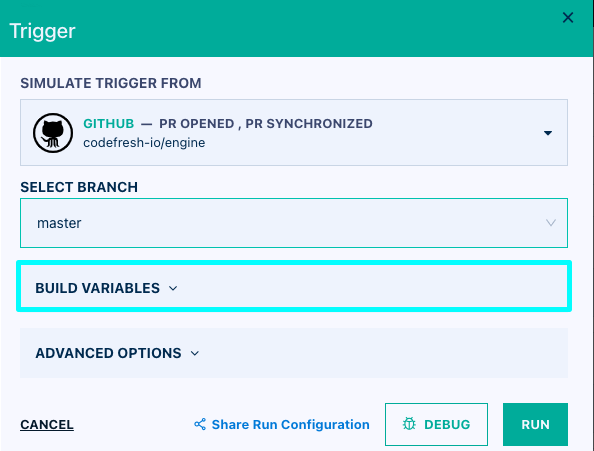
Task: Click the PR OPENED, PR SYNCHRONIZED trigger entry
Action: tap(266, 123)
